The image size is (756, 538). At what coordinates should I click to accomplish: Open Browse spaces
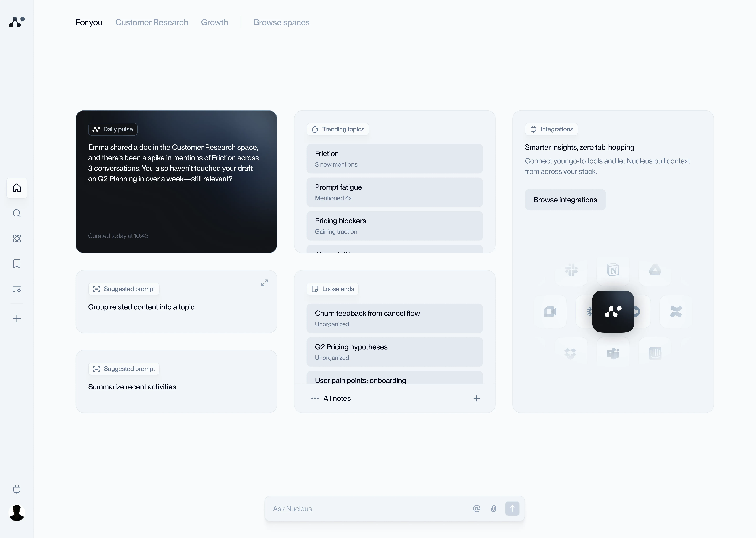(x=282, y=23)
